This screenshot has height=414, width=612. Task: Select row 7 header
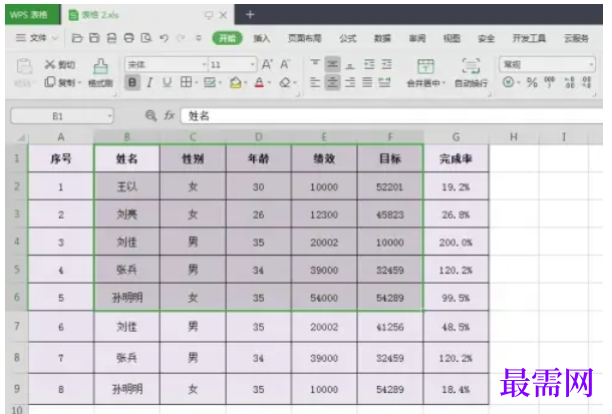[x=16, y=326]
